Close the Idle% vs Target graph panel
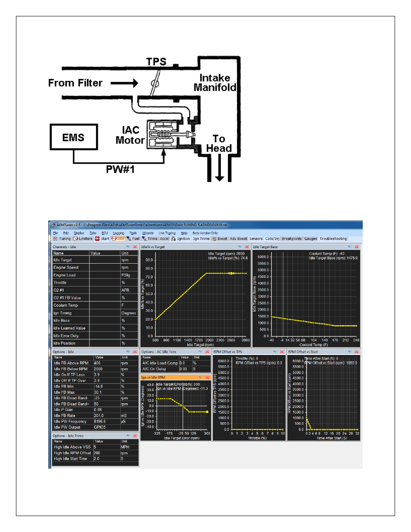The width and height of the screenshot is (411, 532). (247, 247)
